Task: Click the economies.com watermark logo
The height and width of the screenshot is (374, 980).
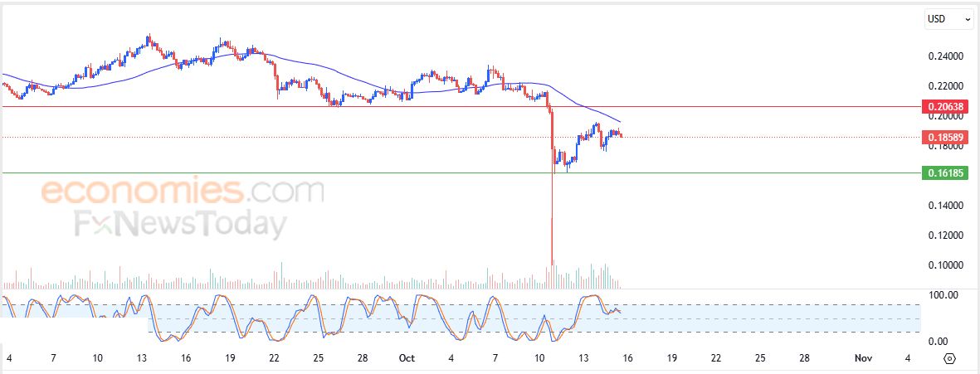Action: pyautogui.click(x=183, y=192)
